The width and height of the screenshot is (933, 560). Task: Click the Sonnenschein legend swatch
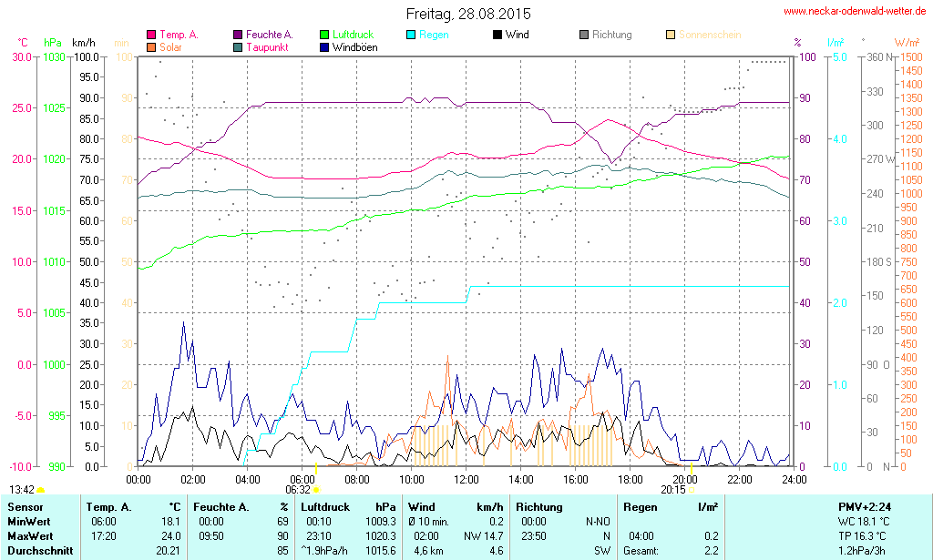point(671,35)
